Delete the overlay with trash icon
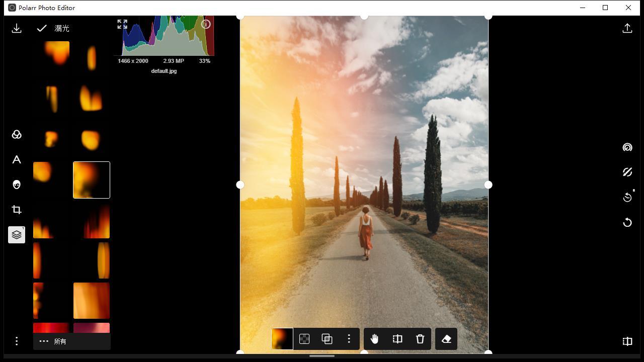 420,339
